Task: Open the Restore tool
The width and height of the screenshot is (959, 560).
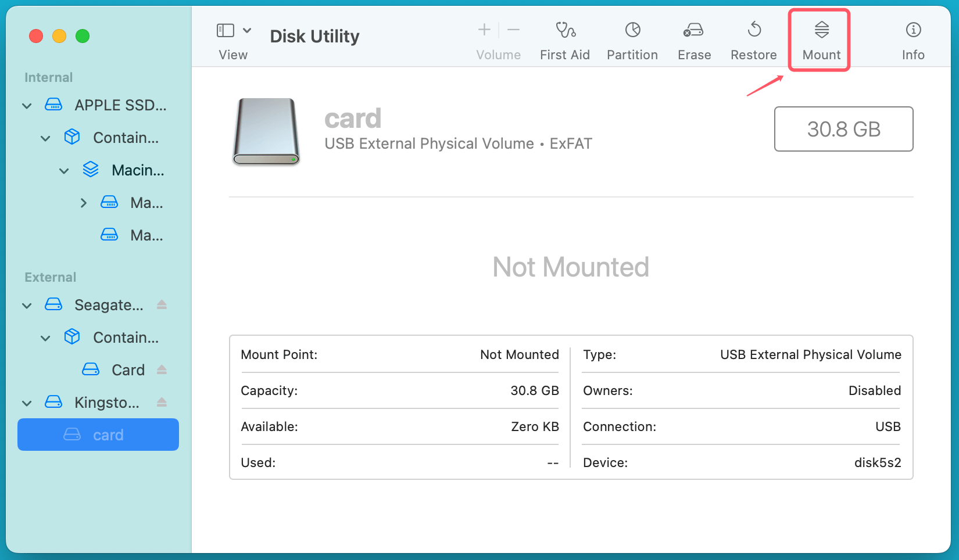Action: tap(753, 40)
